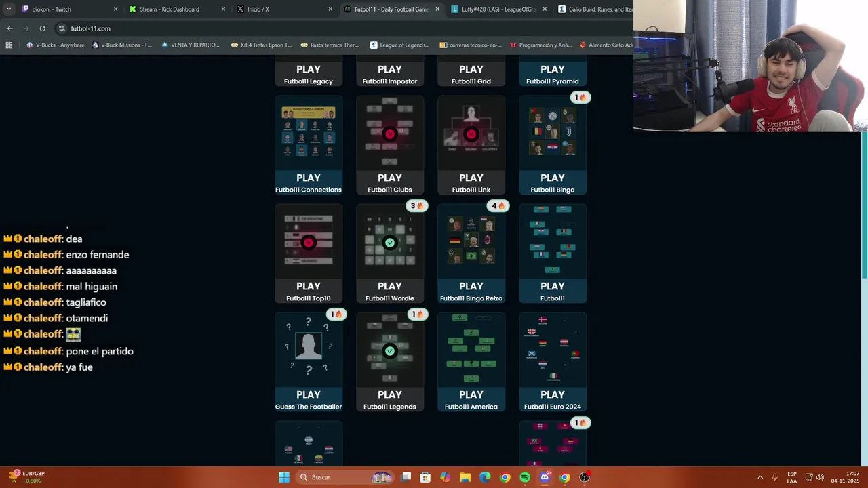
Task: Play Futbol11 Legacy
Action: pyautogui.click(x=309, y=69)
